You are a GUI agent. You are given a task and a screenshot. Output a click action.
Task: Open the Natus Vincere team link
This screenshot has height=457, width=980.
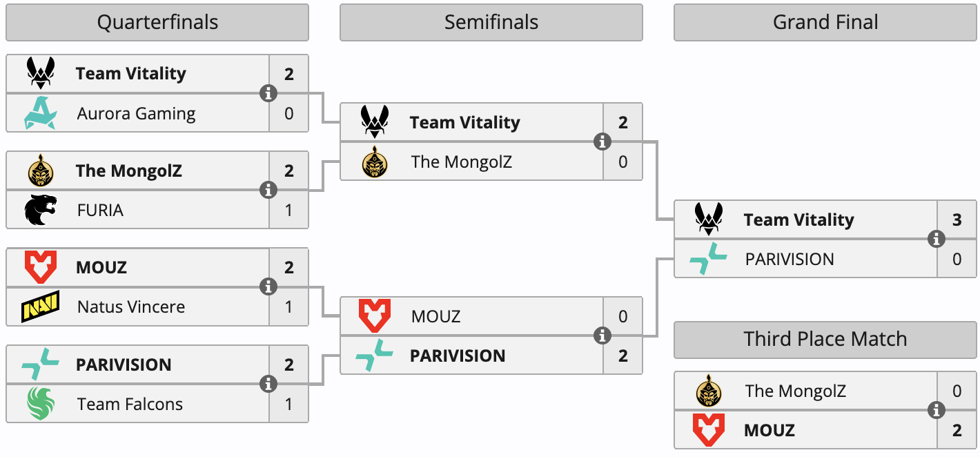click(131, 307)
